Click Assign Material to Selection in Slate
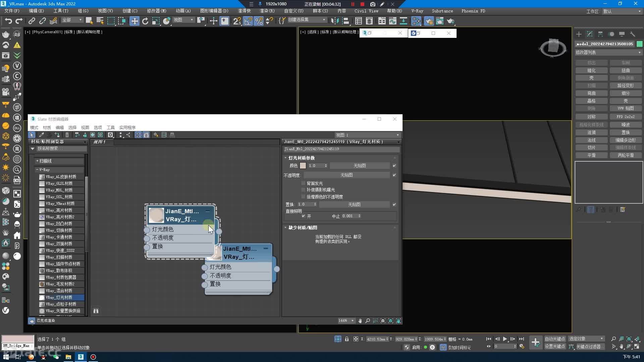The width and height of the screenshot is (644, 362). (x=57, y=135)
